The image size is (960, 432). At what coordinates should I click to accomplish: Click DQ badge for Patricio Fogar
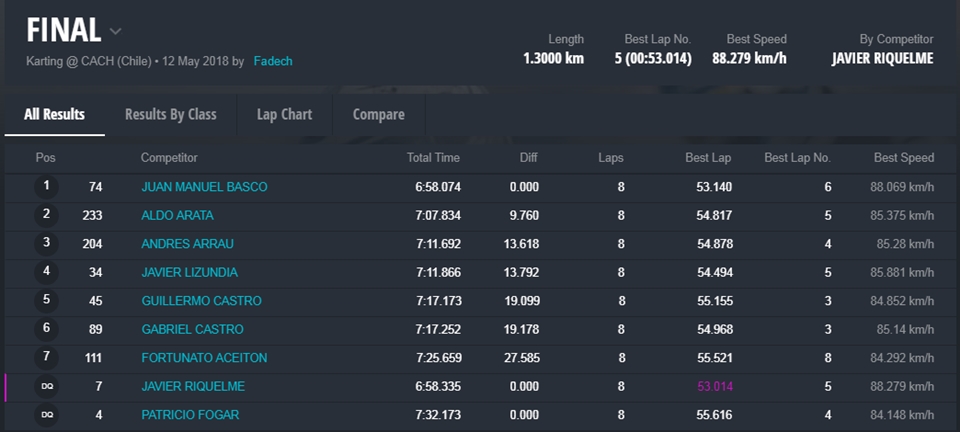click(x=46, y=414)
